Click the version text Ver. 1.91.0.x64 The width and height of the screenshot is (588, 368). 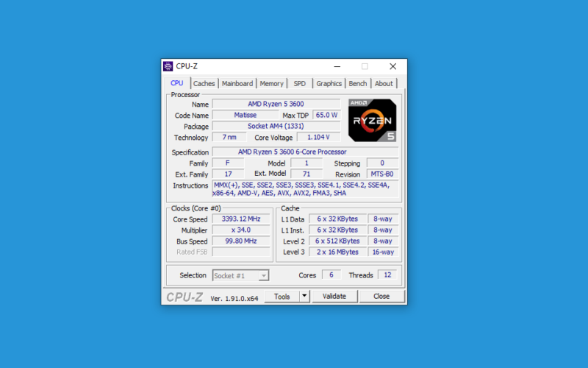click(x=234, y=299)
